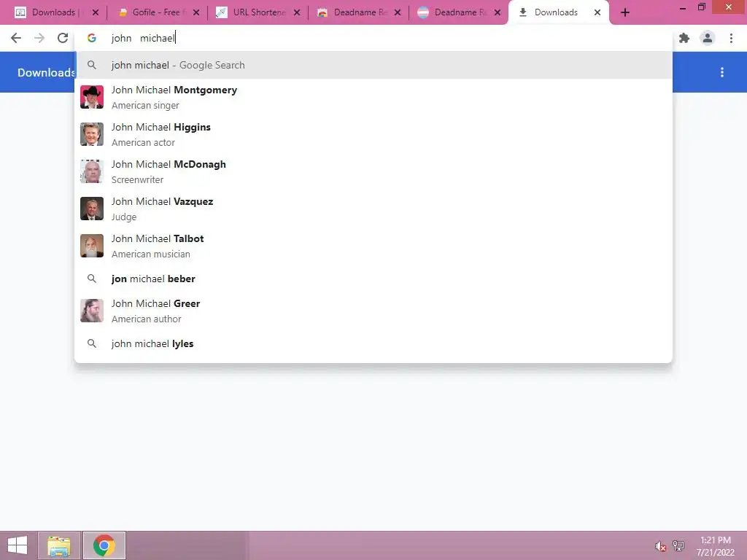This screenshot has width=747, height=560.
Task: Close the URL Shortener tab
Action: 297,13
